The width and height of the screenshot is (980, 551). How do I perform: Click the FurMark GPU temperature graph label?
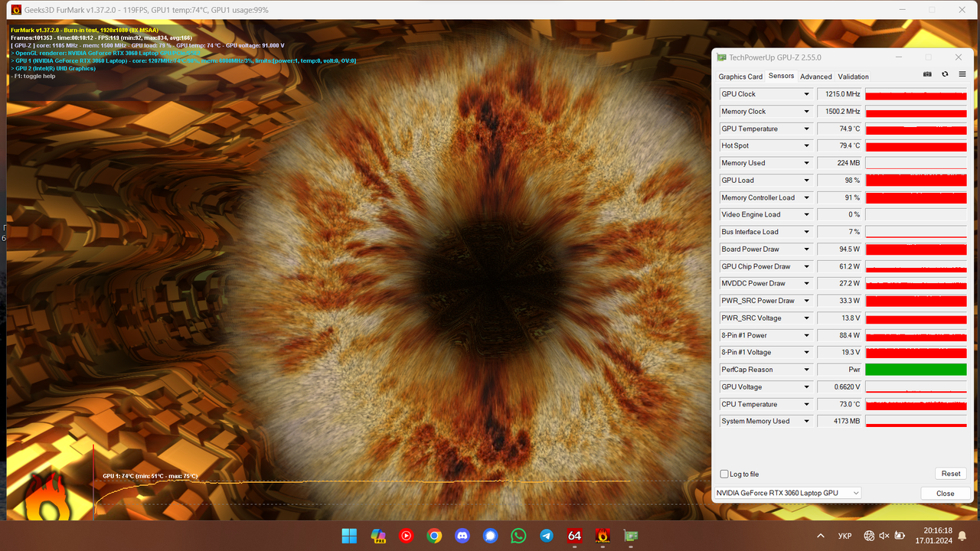pyautogui.click(x=150, y=476)
